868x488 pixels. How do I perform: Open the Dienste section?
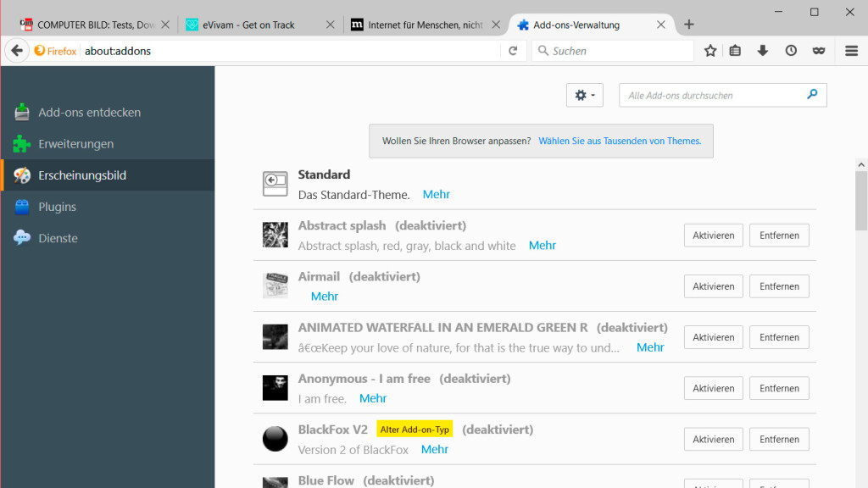(x=108, y=238)
